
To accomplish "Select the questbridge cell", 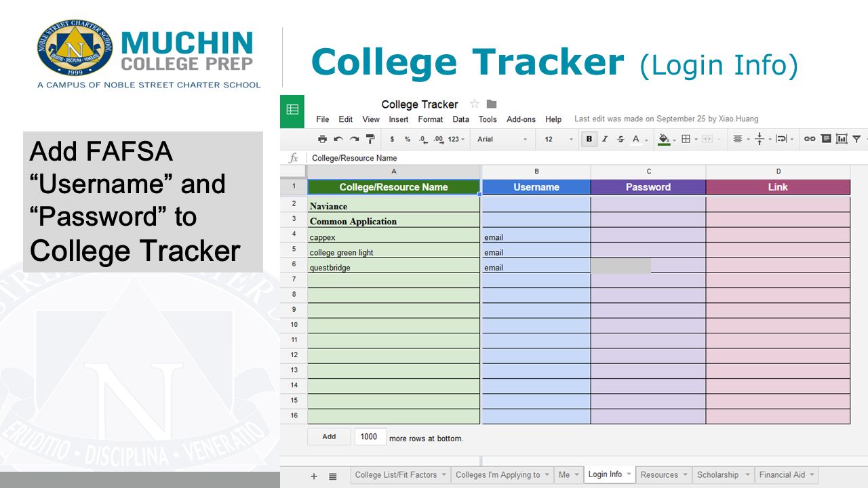I will coord(394,267).
